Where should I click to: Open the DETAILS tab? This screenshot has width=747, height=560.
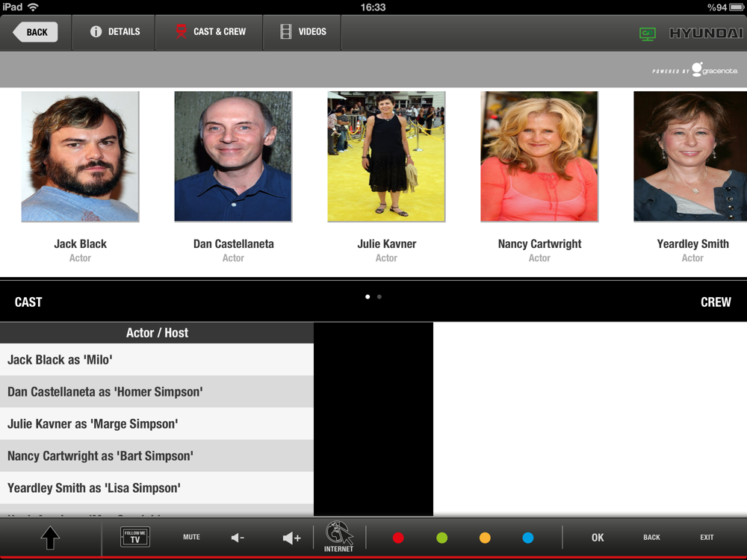(114, 32)
